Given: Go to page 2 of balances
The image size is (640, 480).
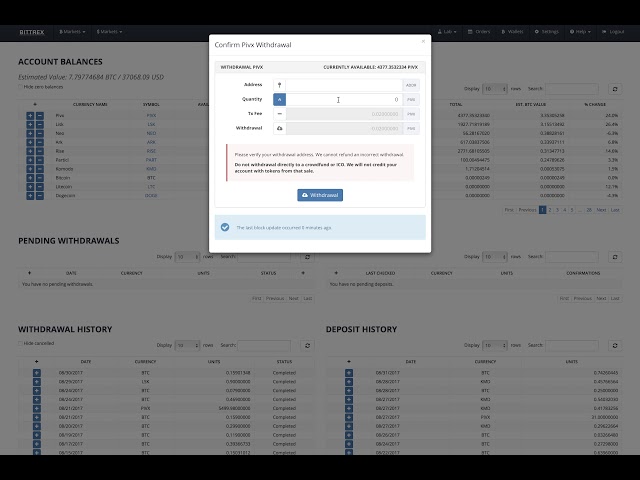Looking at the screenshot, I should pyautogui.click(x=550, y=210).
